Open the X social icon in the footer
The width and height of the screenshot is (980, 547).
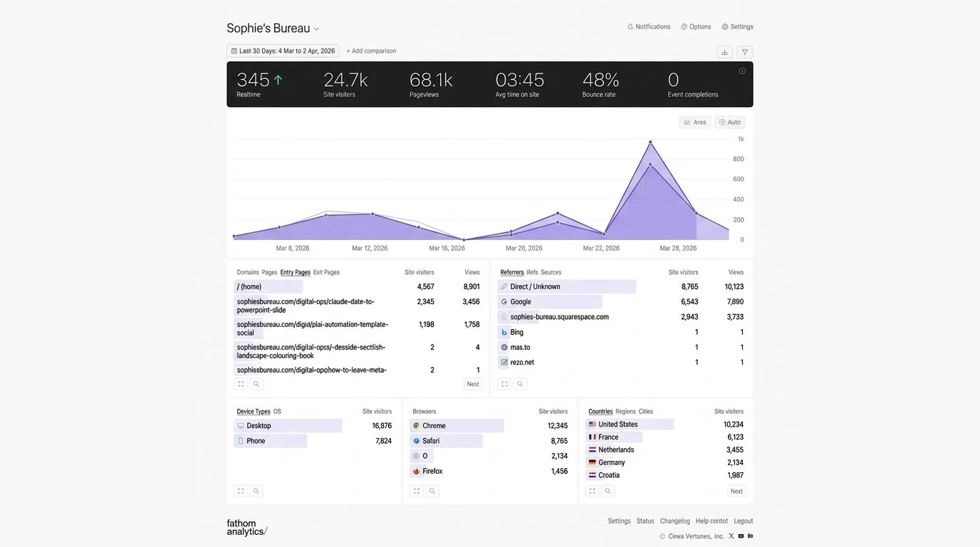731,536
